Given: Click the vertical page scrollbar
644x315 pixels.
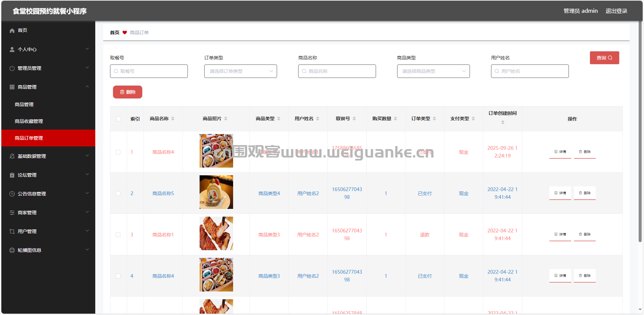Looking at the screenshot, I should [640, 132].
